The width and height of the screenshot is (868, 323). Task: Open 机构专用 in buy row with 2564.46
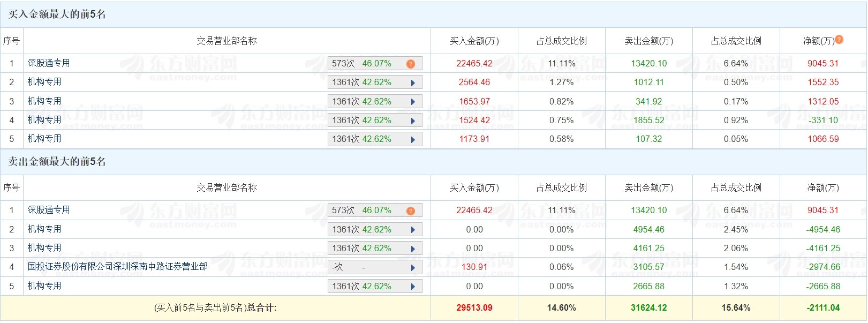(x=44, y=82)
